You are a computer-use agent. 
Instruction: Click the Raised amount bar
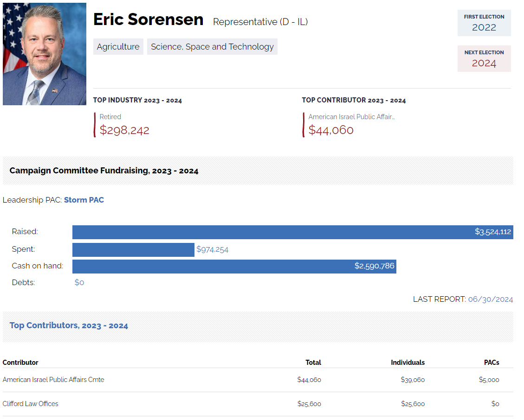click(x=292, y=232)
